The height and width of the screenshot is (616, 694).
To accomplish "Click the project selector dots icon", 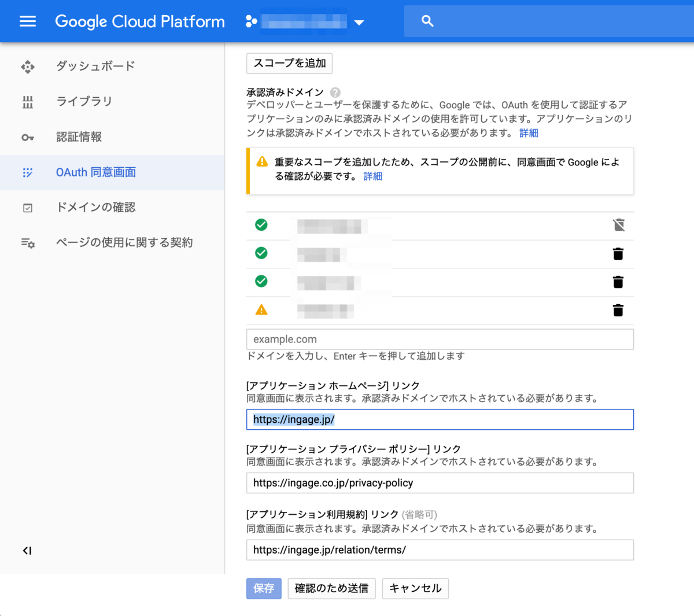I will pos(251,21).
